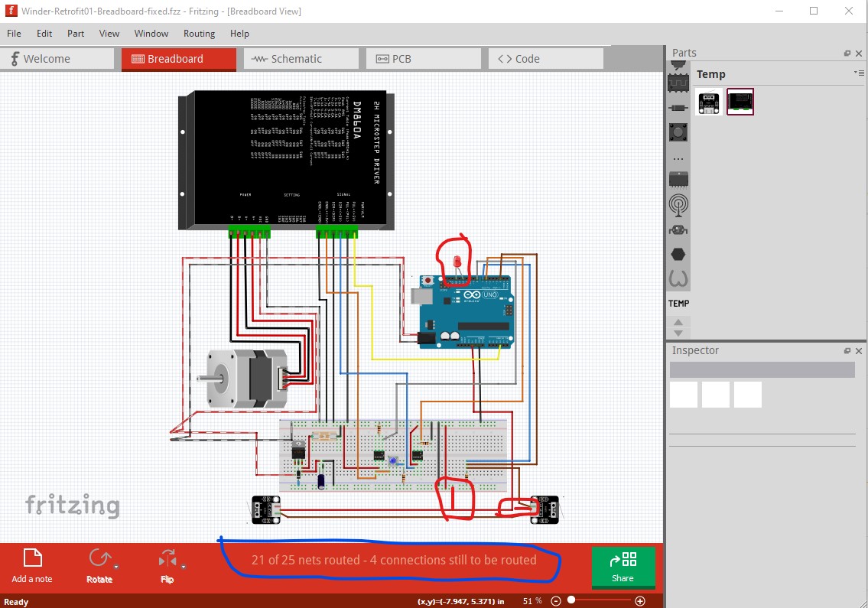Minimize the Fritzing window
Image resolution: width=868 pixels, height=608 pixels.
779,11
